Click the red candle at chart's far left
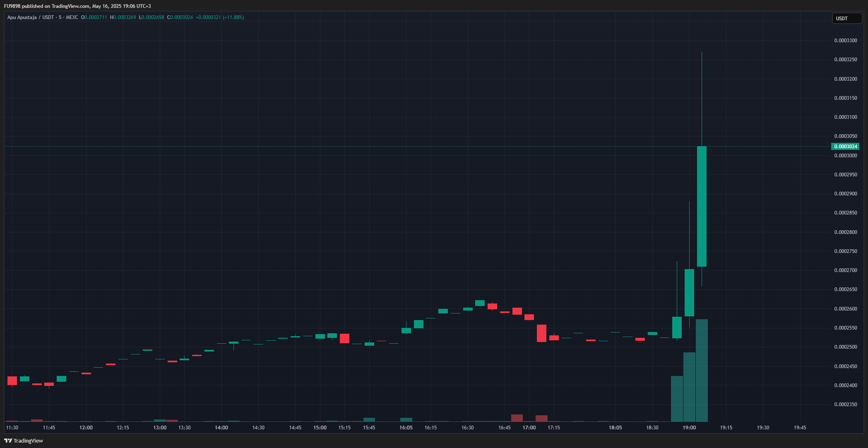This screenshot has width=868, height=448. (12, 381)
